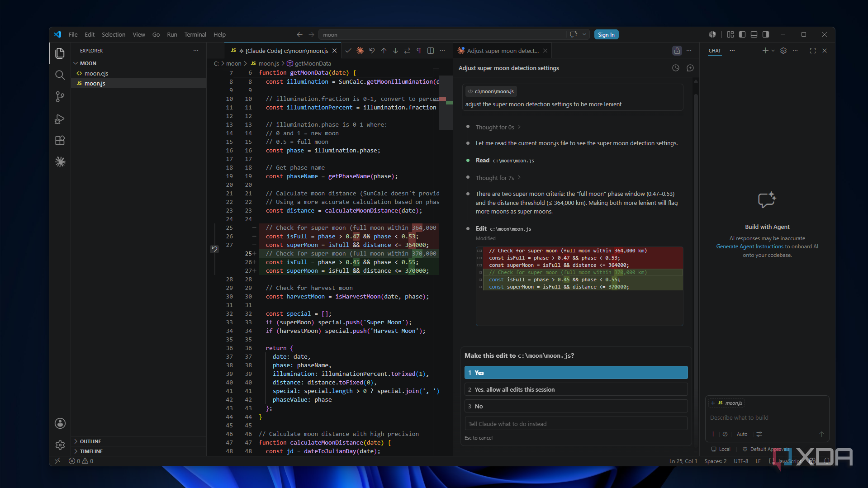The height and width of the screenshot is (488, 868).
Task: Close the Claude Code moon.js tab
Action: coord(334,51)
